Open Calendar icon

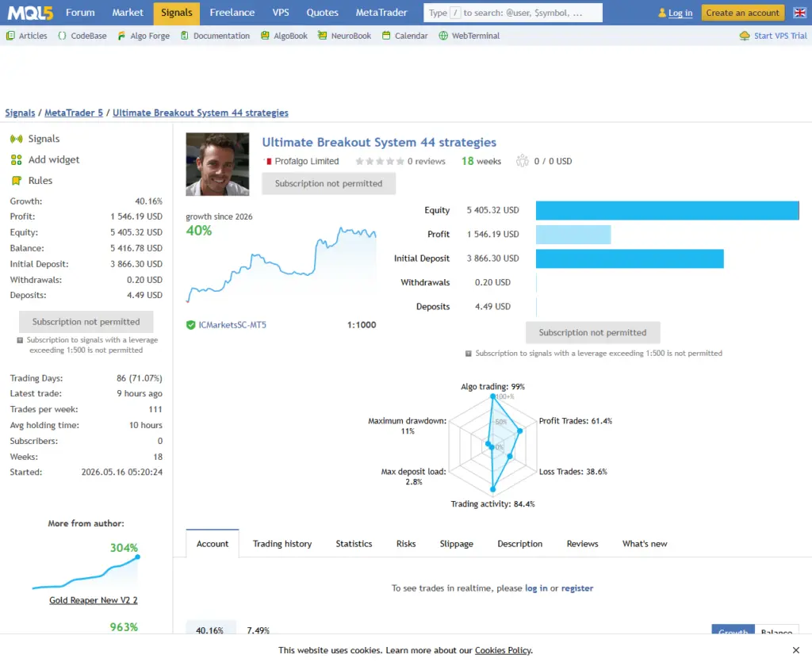386,36
